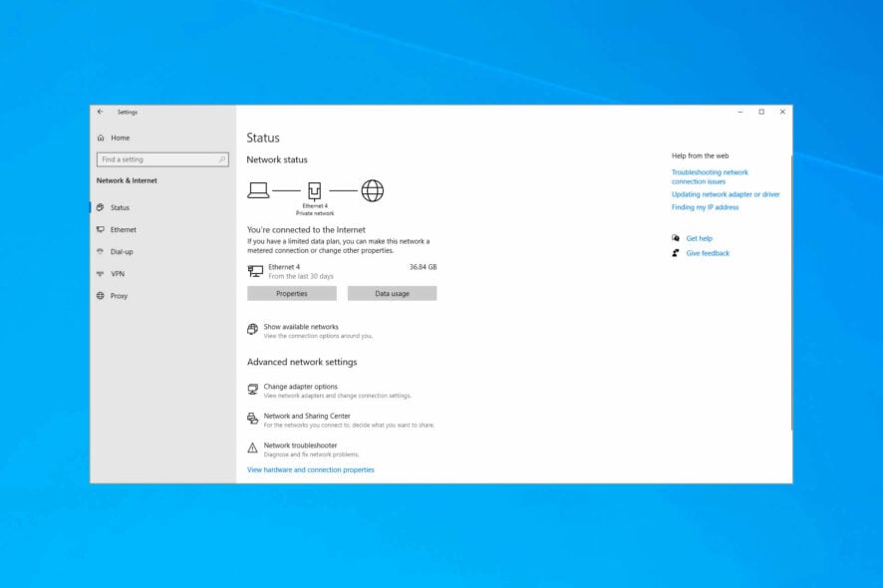Click the Ethernet 4 usage monitor icon

[255, 271]
